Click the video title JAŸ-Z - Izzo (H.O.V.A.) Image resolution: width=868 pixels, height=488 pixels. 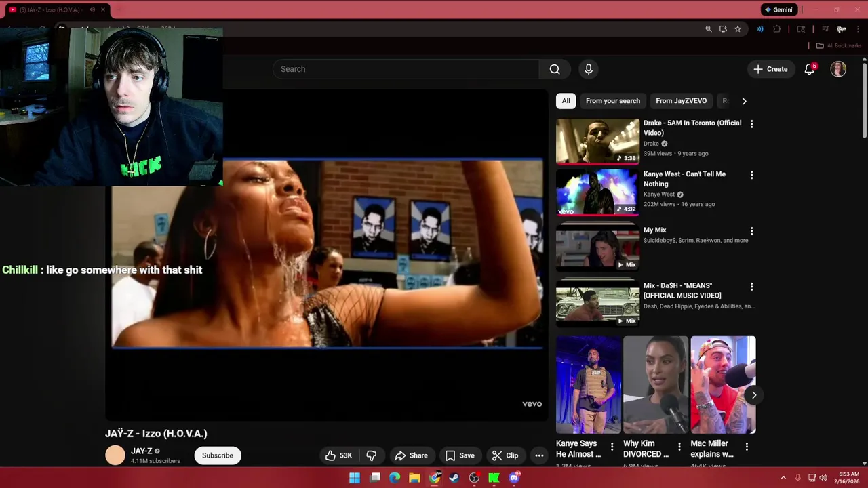point(156,434)
